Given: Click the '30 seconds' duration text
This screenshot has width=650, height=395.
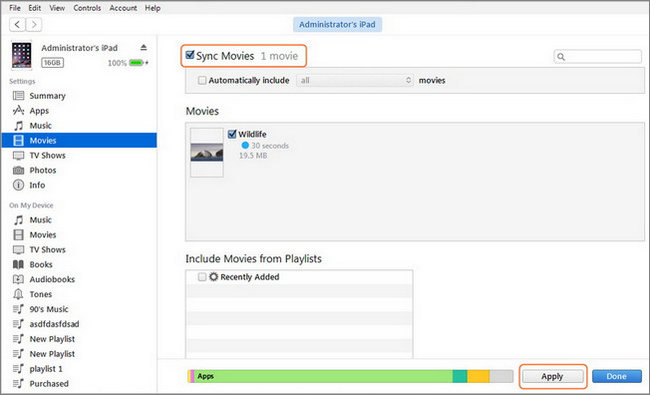Looking at the screenshot, I should tap(270, 145).
